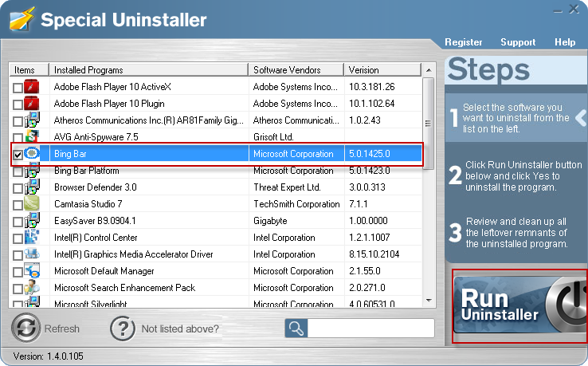The width and height of the screenshot is (588, 366).
Task: Open the Help menu
Action: point(565,42)
